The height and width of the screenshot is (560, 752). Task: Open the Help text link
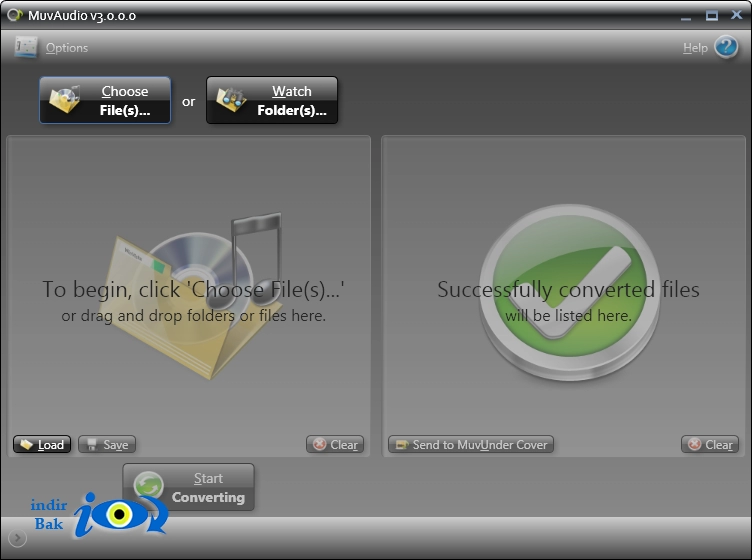coord(695,48)
